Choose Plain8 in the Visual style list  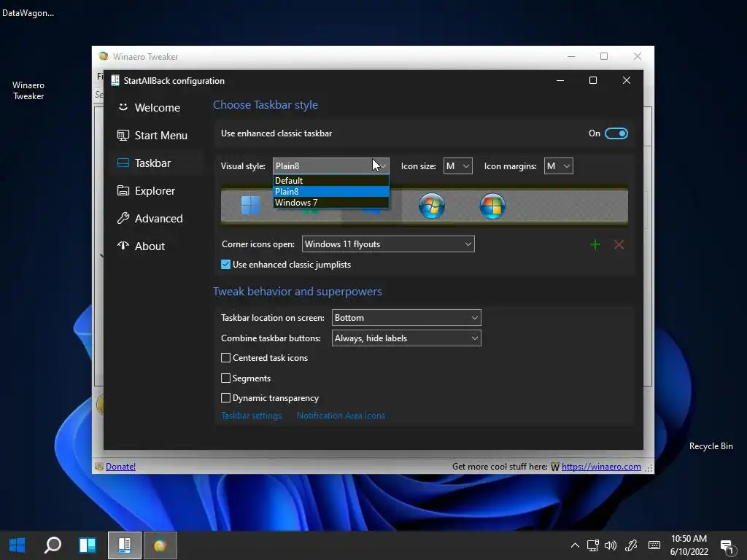coord(331,192)
